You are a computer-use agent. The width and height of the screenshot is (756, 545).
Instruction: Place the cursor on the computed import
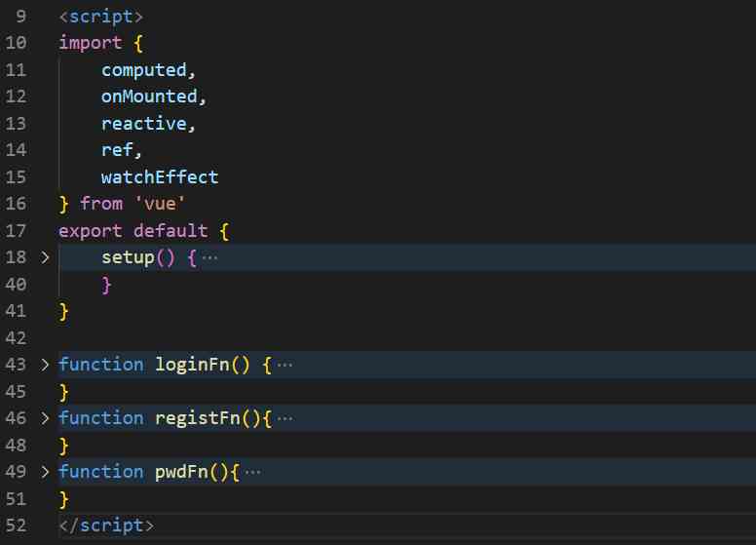tap(142, 70)
